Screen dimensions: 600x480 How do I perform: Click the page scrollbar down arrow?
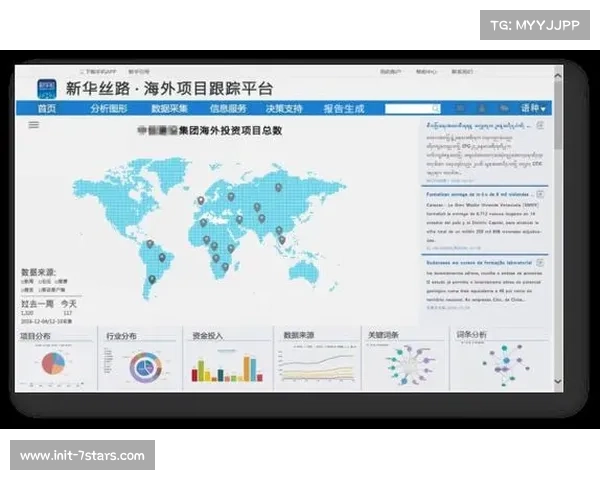point(558,381)
